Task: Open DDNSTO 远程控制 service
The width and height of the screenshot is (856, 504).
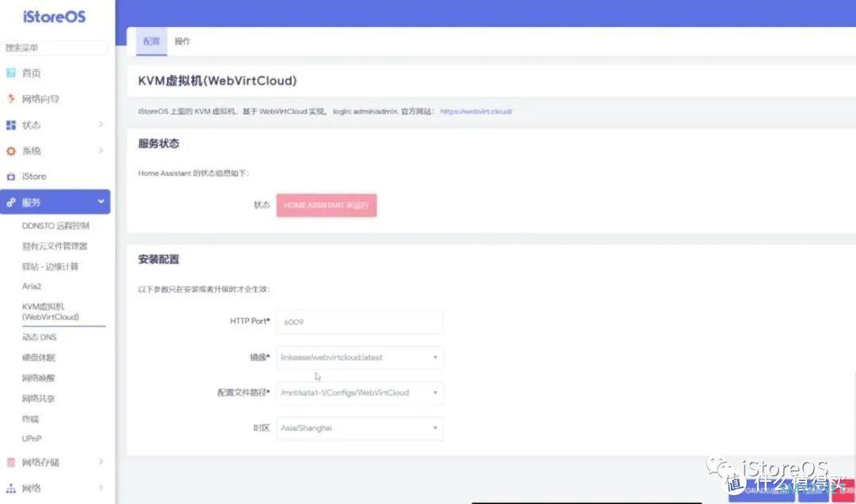Action: point(55,226)
